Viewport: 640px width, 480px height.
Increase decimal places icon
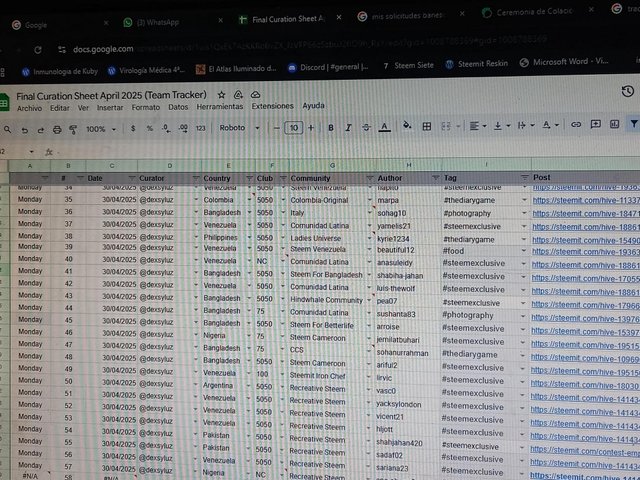(x=183, y=128)
